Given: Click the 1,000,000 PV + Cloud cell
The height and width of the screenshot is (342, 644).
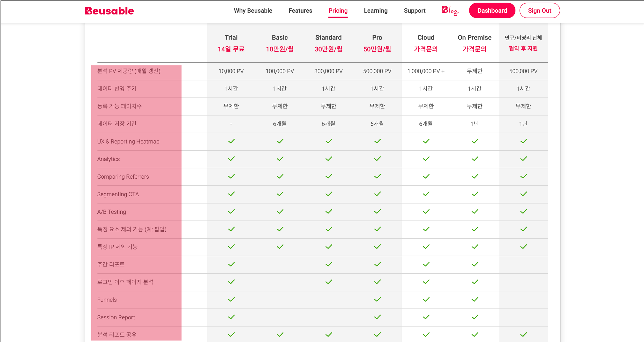Looking at the screenshot, I should click(426, 71).
